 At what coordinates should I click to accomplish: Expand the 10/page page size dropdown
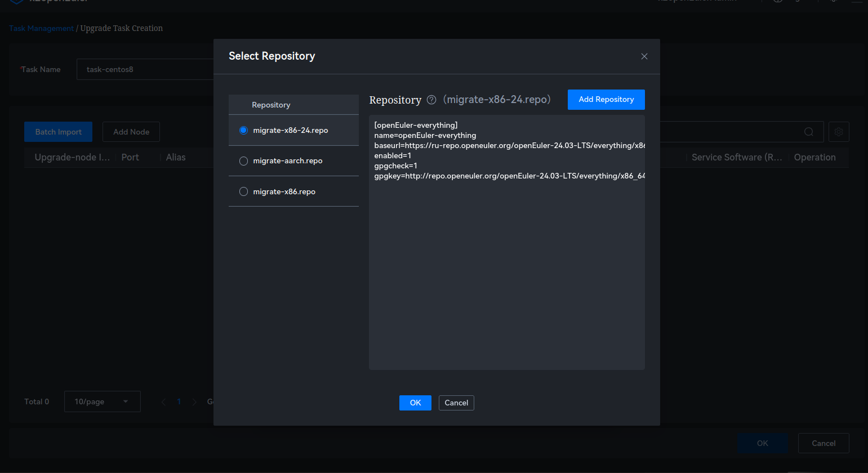pyautogui.click(x=102, y=401)
